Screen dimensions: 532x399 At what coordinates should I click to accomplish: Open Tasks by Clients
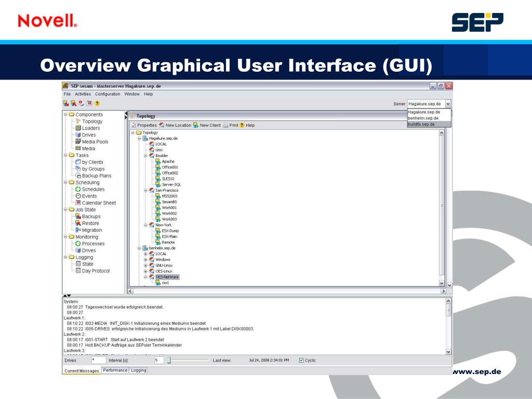[92, 162]
